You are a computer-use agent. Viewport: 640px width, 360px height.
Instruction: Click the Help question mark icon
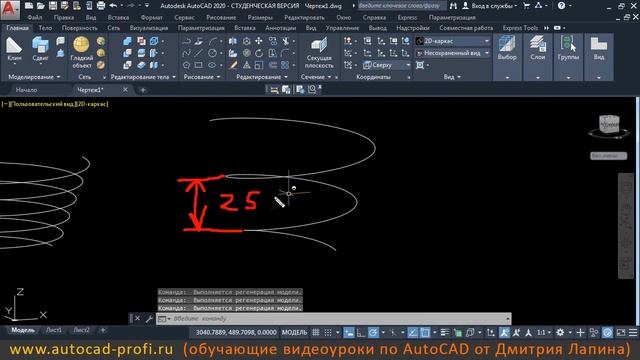coord(561,6)
